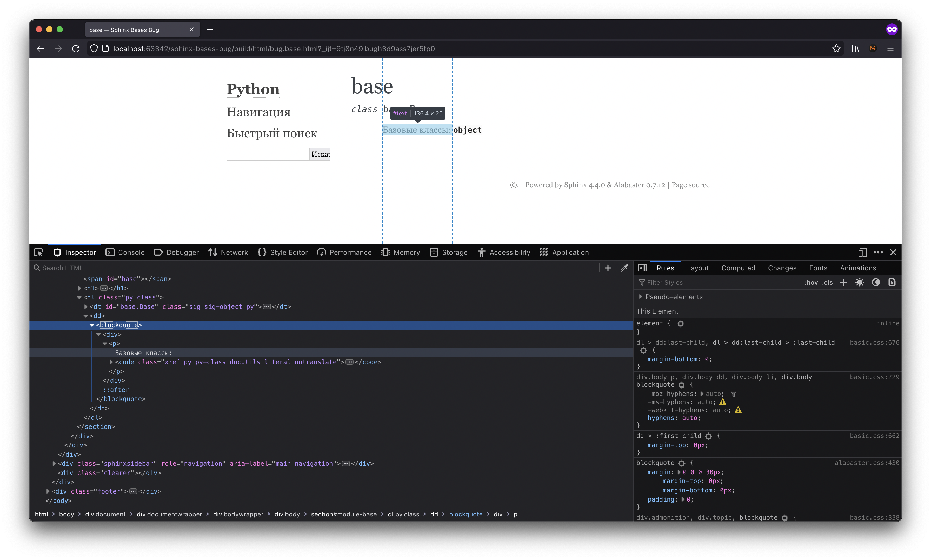Viewport: 931px width, 560px height.
Task: Toggle the three-pane inspector sidebar icon
Action: coord(642,268)
